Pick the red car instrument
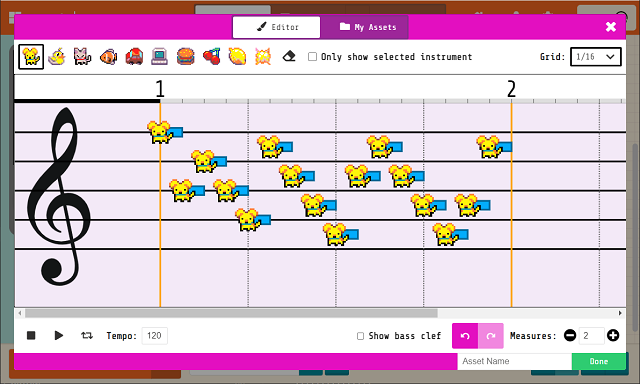Screen dimensions: 640x384 [x=134, y=57]
